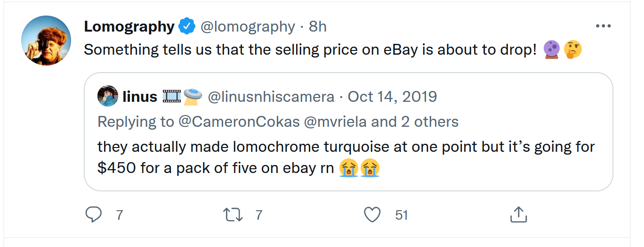Open the 8h timestamp link

pos(318,27)
